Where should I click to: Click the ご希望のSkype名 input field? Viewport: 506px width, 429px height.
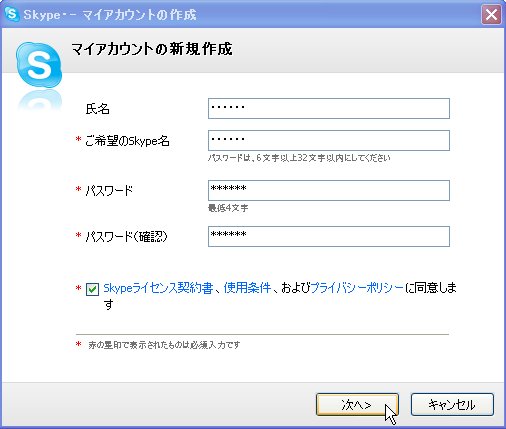point(329,140)
